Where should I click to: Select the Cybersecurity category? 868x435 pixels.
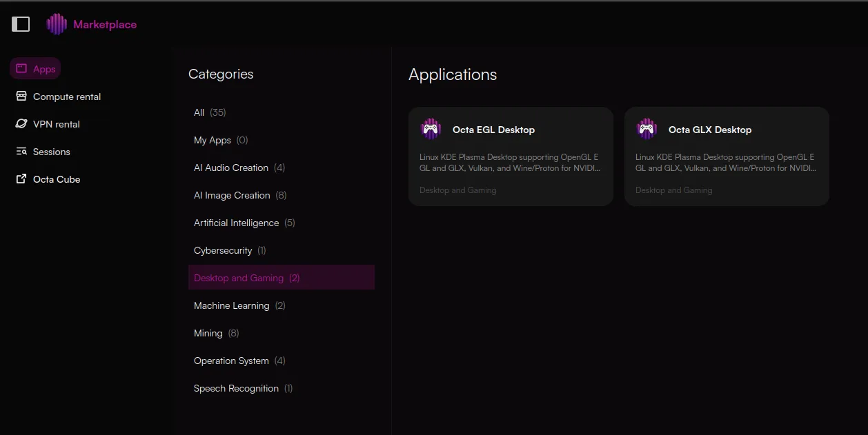pos(282,250)
